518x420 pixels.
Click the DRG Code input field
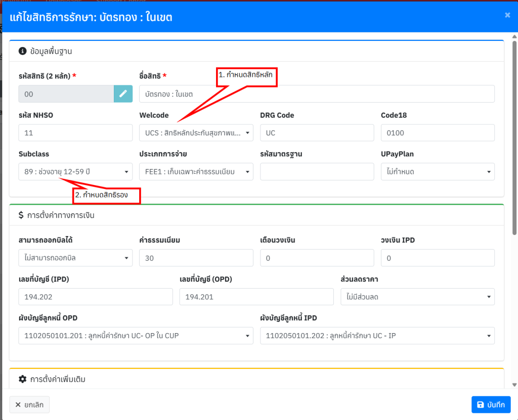(x=317, y=133)
